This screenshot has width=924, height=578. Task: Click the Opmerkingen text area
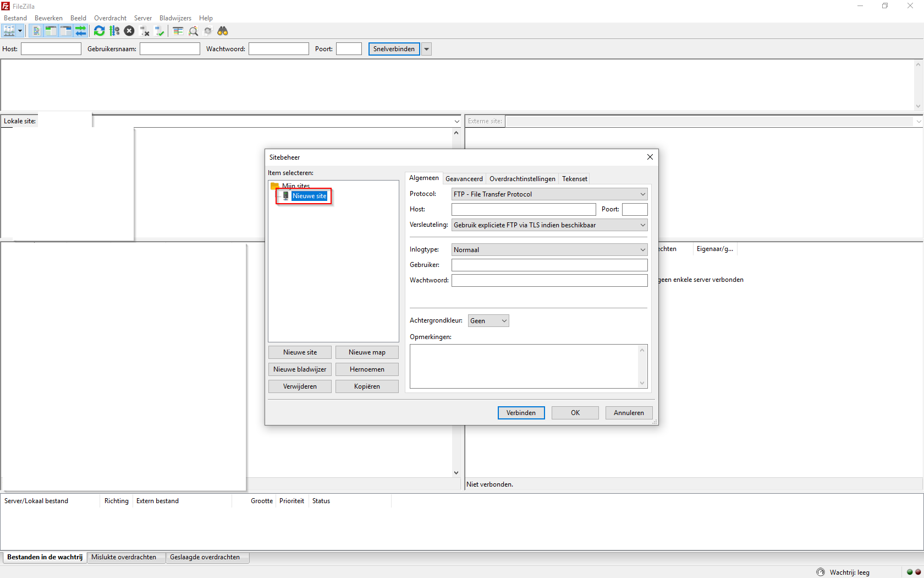coord(529,367)
